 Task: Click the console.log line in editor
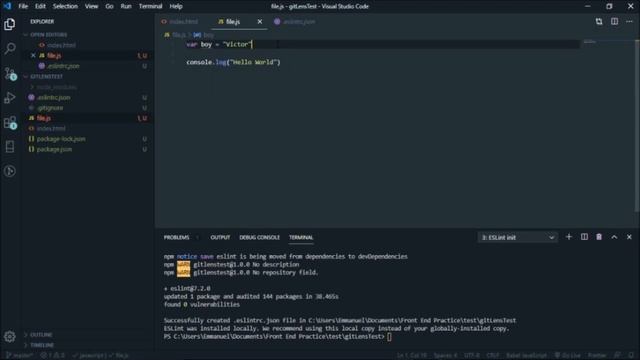click(x=233, y=62)
